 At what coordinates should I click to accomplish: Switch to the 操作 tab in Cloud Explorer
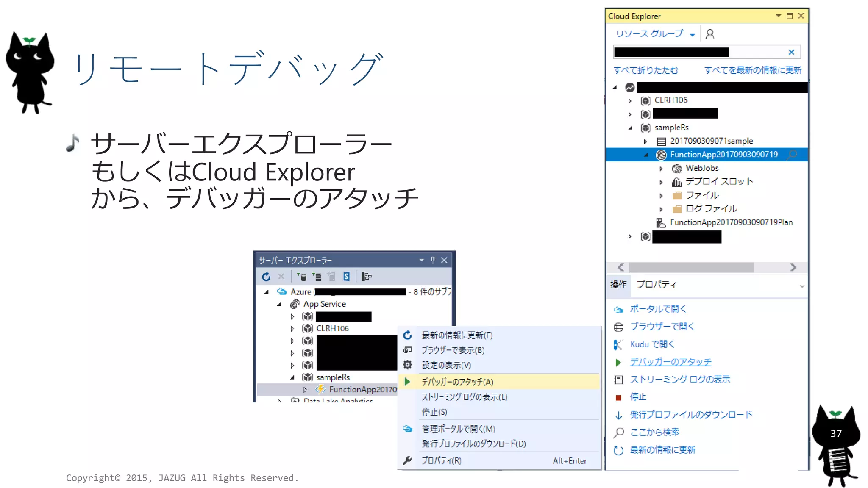coord(618,284)
